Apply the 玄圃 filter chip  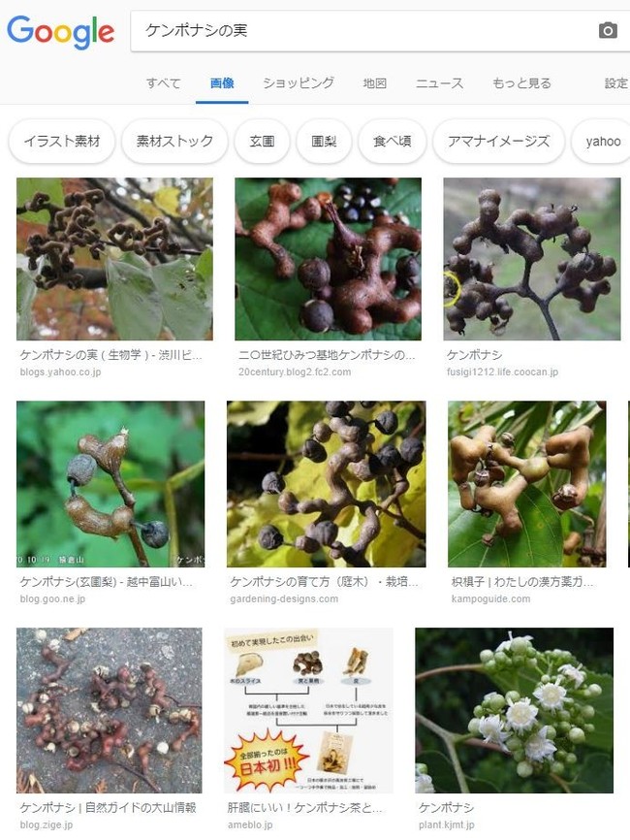pos(262,142)
